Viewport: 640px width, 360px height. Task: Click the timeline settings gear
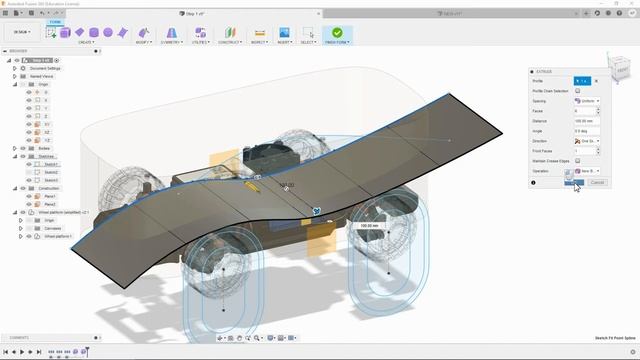[x=633, y=352]
